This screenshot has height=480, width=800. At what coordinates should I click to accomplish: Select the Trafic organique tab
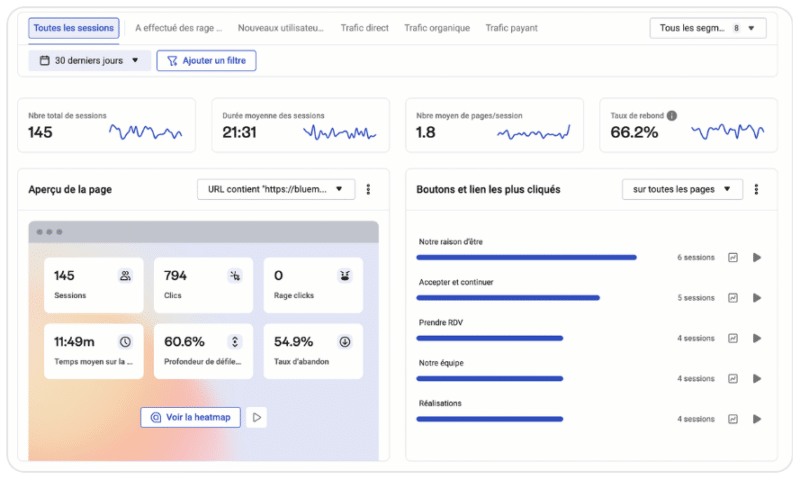pyautogui.click(x=437, y=28)
